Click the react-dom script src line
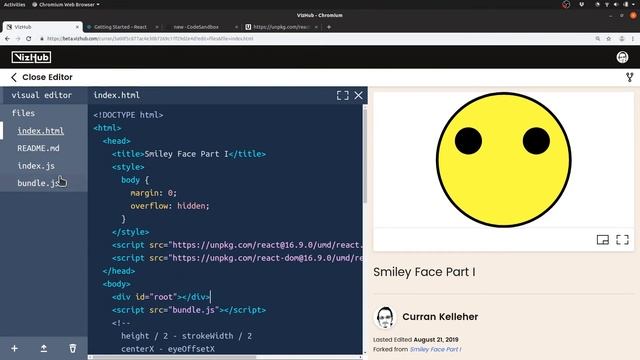Viewport: 640px width, 360px height. (237, 258)
